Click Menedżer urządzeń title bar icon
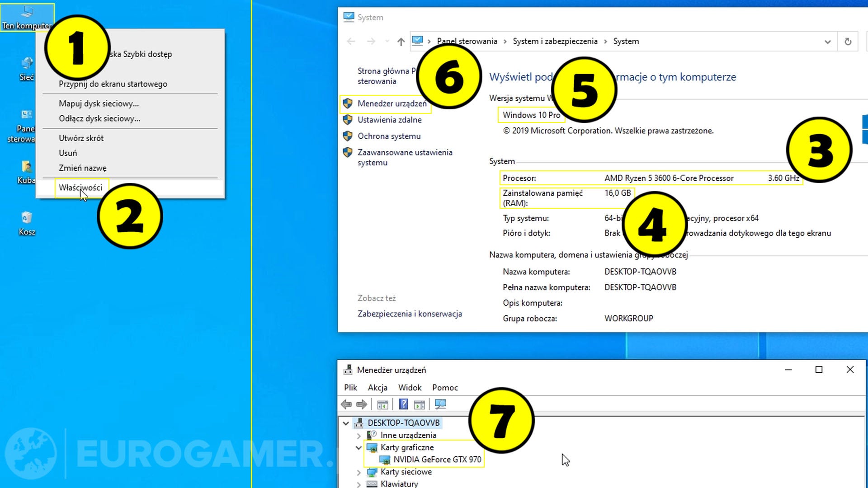868x488 pixels. pos(348,370)
